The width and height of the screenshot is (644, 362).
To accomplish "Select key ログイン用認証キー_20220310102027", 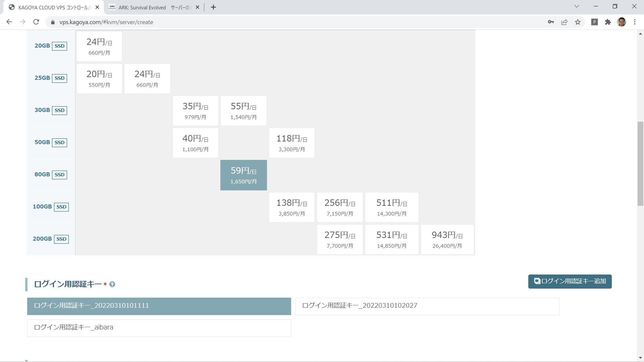I will [427, 306].
